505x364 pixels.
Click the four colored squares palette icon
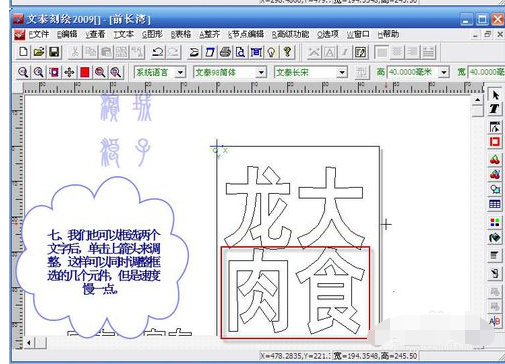tap(495, 222)
